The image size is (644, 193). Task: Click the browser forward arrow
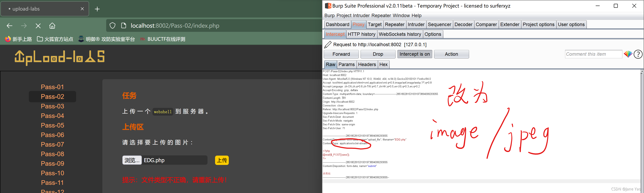[x=24, y=26]
